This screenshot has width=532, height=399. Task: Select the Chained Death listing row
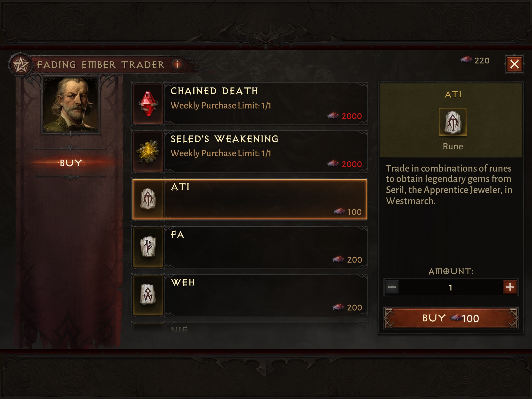coord(250,104)
